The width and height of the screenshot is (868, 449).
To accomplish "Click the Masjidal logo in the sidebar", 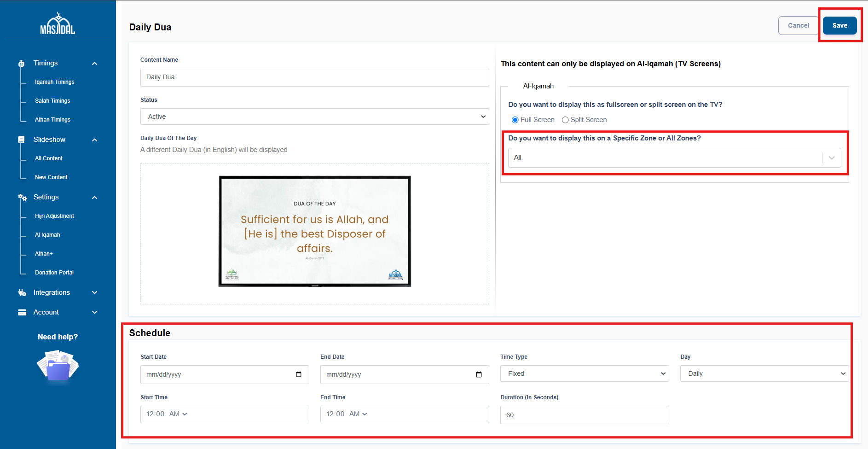I will pos(58,24).
